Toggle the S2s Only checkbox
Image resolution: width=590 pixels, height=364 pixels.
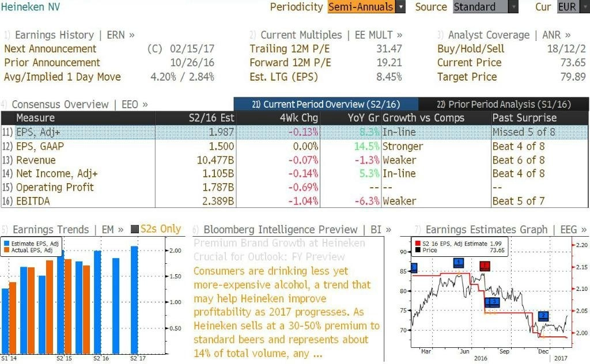coord(135,229)
